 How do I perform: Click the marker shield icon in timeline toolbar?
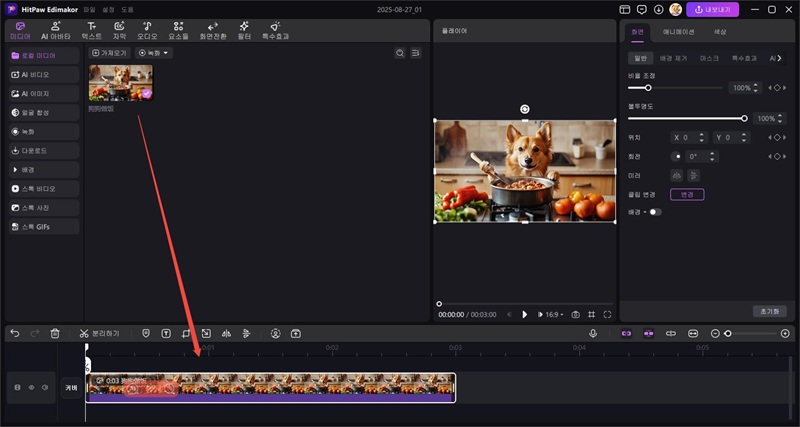146,334
